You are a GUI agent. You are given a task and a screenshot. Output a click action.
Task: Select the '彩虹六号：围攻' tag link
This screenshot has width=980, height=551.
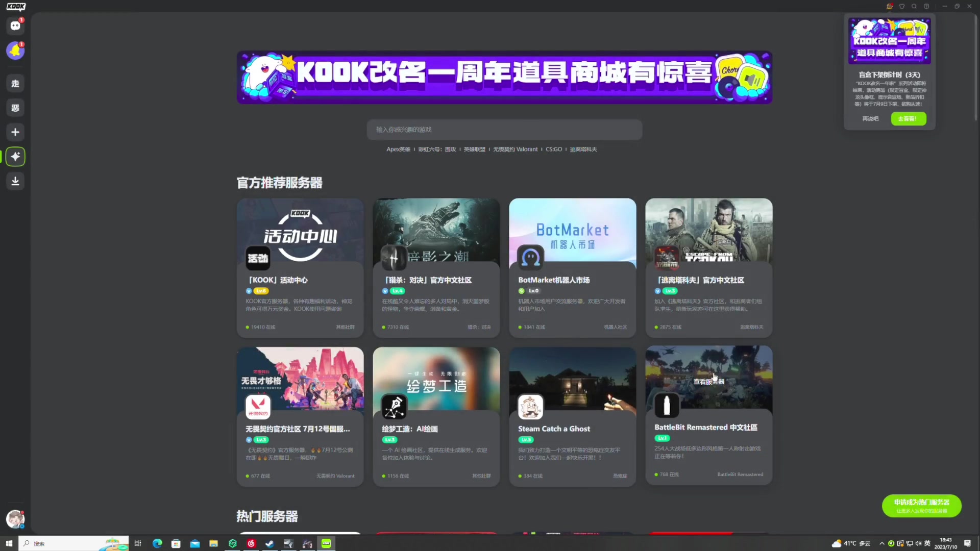pyautogui.click(x=437, y=149)
